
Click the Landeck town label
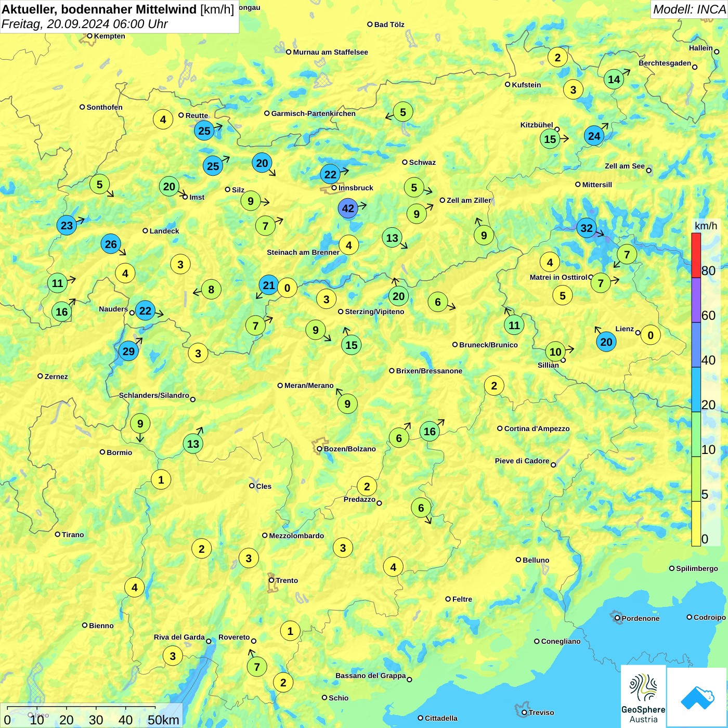tap(164, 231)
